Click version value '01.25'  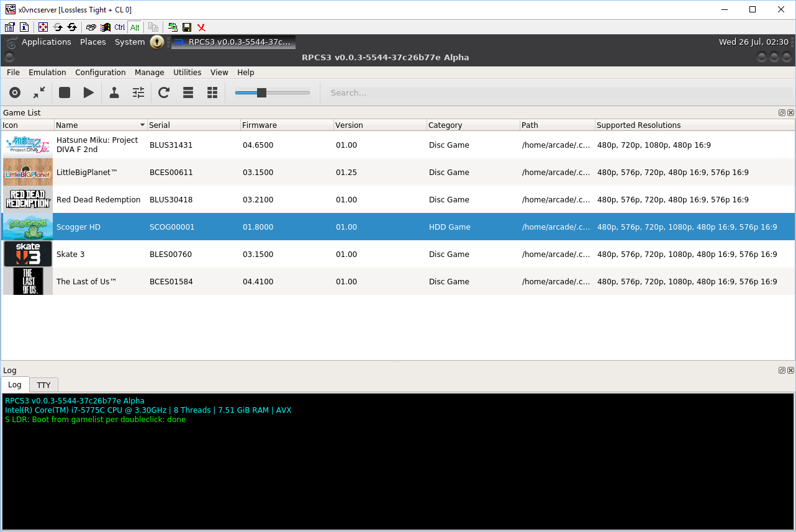tap(346, 173)
